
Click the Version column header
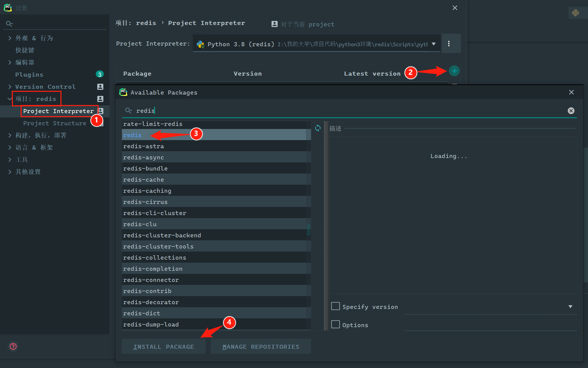[248, 74]
